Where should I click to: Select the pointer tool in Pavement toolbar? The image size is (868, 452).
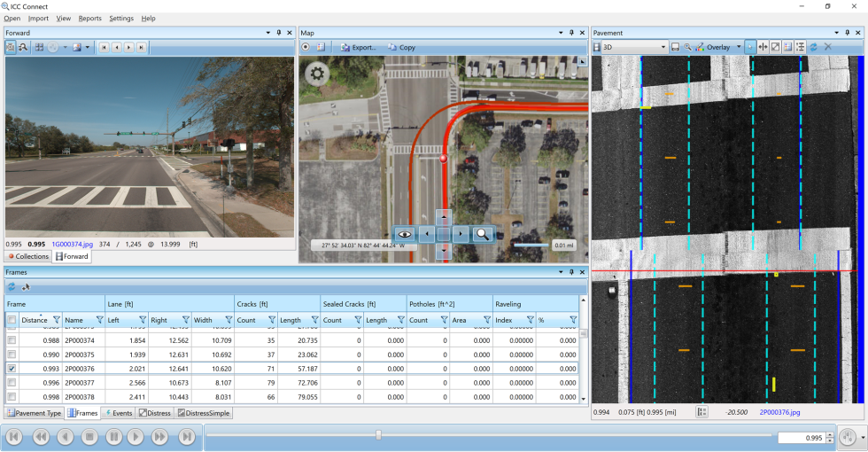click(x=750, y=47)
